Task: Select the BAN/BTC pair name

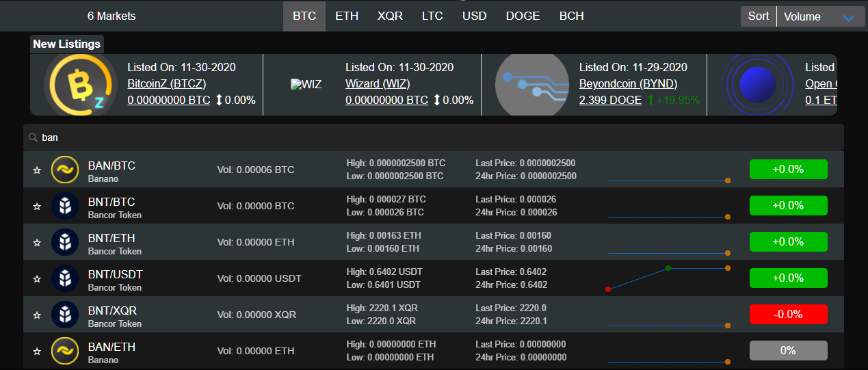Action: (111, 166)
